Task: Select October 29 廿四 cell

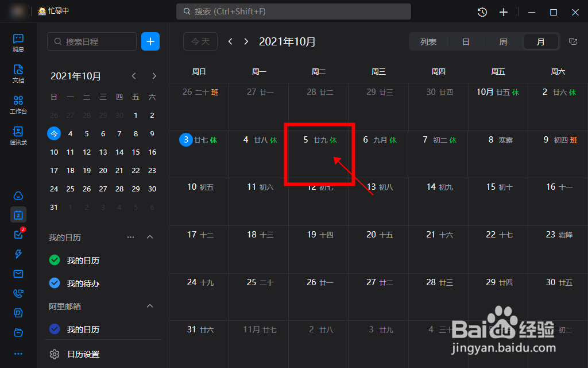Action: pos(498,297)
